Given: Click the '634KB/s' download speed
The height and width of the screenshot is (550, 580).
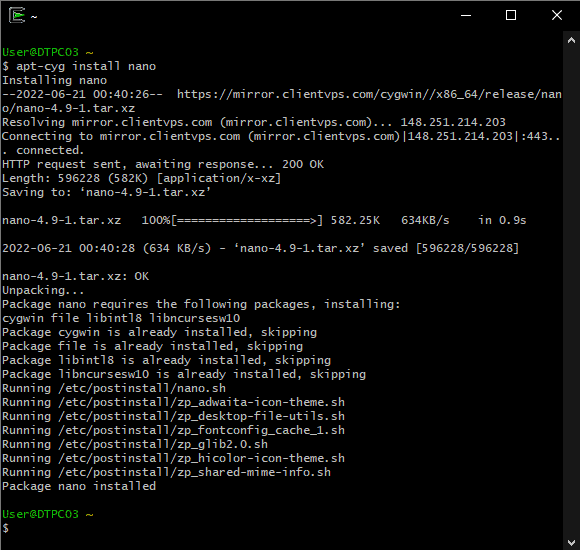Looking at the screenshot, I should tap(425, 220).
